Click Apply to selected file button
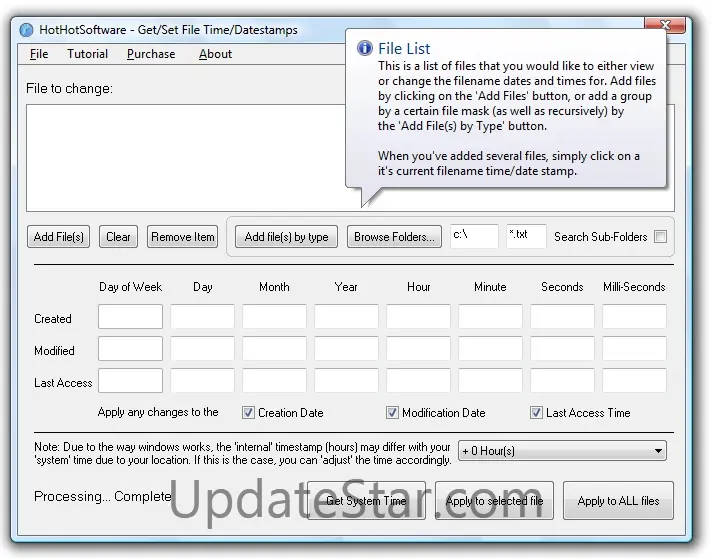 pyautogui.click(x=494, y=500)
